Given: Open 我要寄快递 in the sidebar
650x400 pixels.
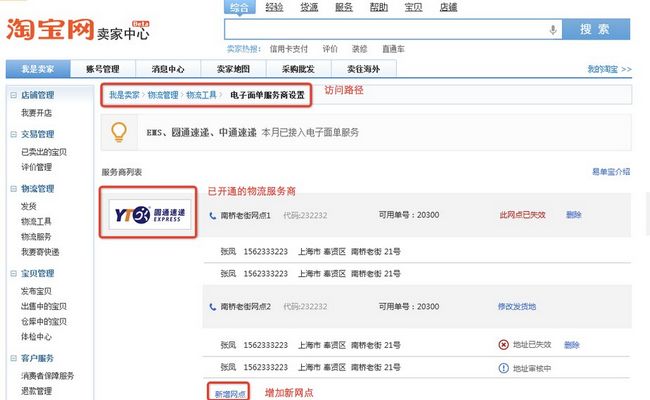Looking at the screenshot, I should tap(40, 252).
